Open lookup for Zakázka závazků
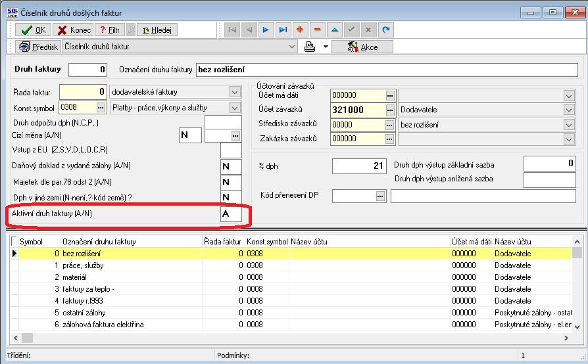Viewport: 588px width, 364px height. (x=389, y=139)
